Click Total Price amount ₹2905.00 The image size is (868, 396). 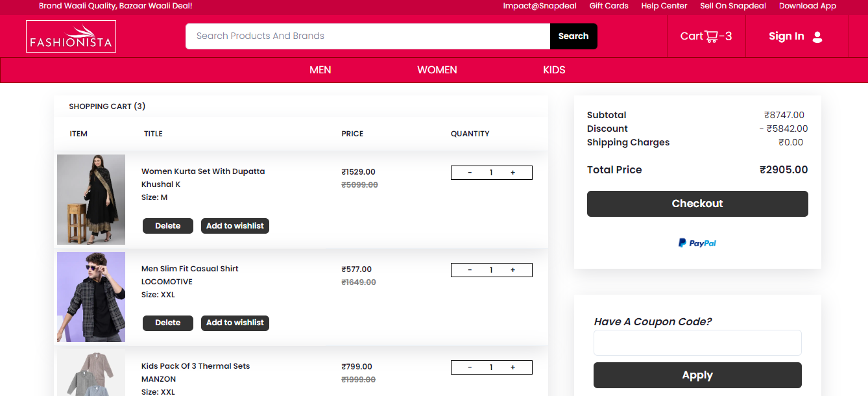[784, 170]
